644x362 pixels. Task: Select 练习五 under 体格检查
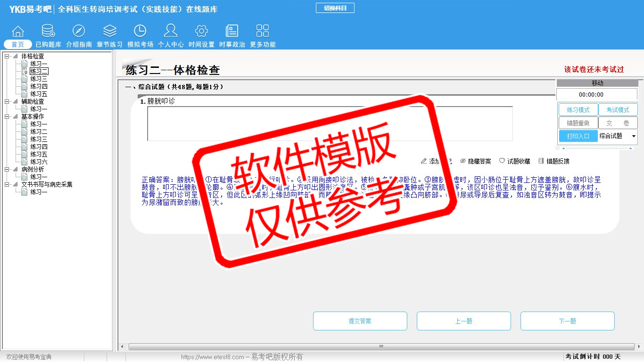pos(39,94)
